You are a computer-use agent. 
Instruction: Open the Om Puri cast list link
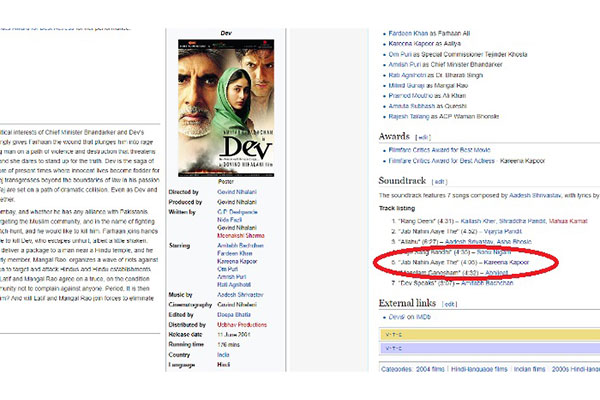(399, 54)
